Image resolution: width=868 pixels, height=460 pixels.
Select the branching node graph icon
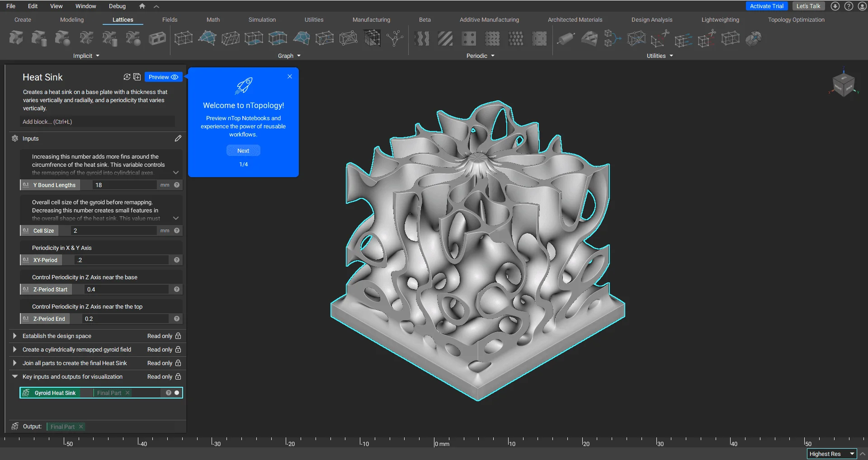tap(395, 38)
